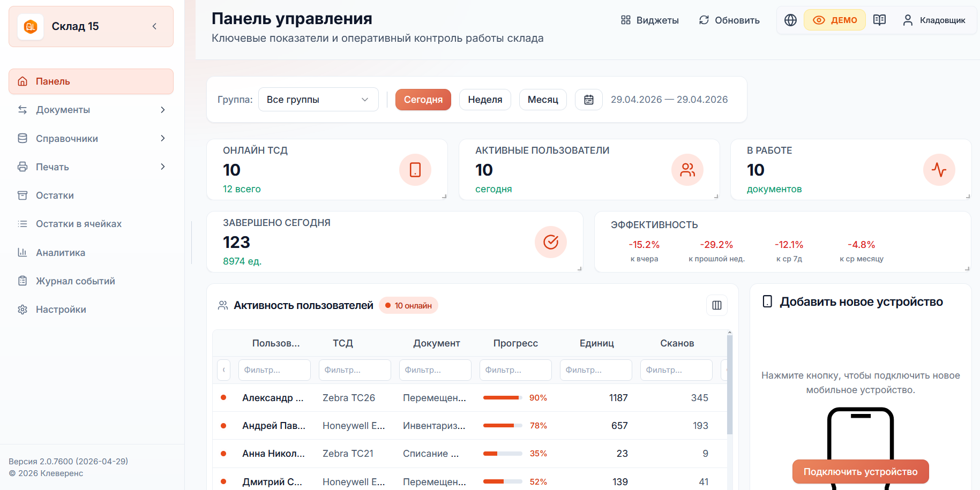Image resolution: width=980 pixels, height=490 pixels.
Task: Focus the filter field under Сканов
Action: tap(676, 370)
